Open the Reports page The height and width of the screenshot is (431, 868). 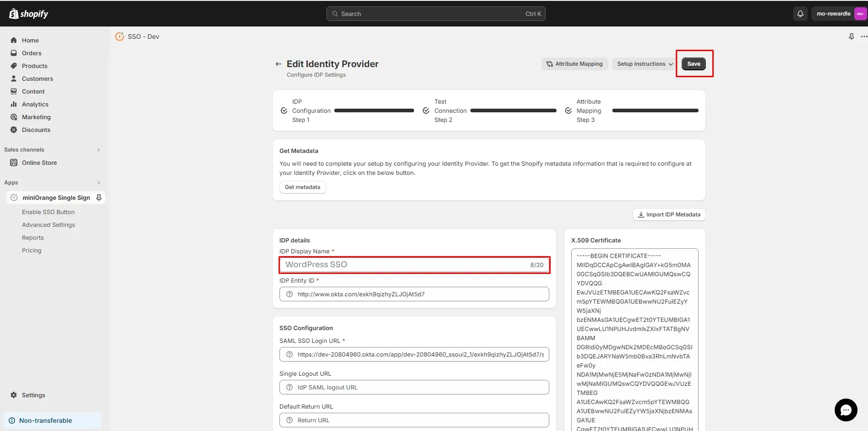(x=33, y=237)
